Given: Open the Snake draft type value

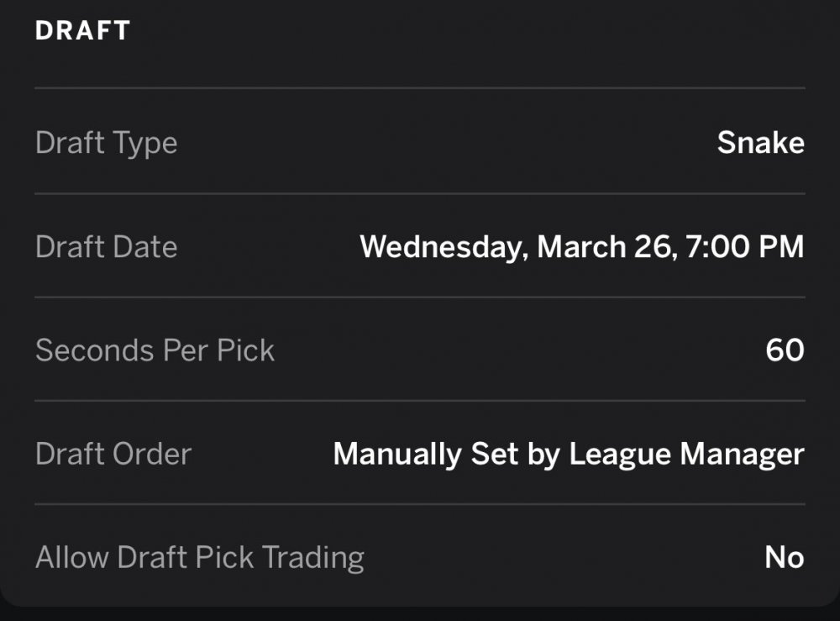Looking at the screenshot, I should tap(760, 142).
